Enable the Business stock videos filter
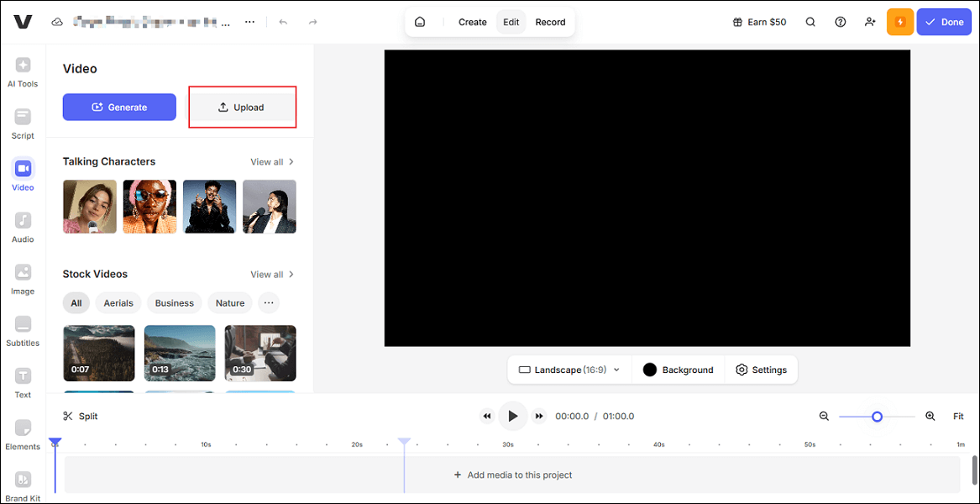The height and width of the screenshot is (504, 980). click(x=174, y=302)
